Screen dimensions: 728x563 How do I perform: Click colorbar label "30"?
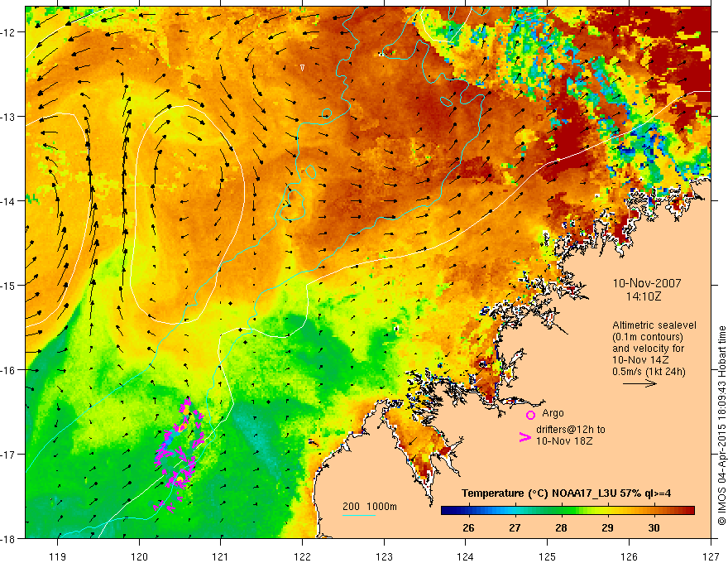point(654,528)
